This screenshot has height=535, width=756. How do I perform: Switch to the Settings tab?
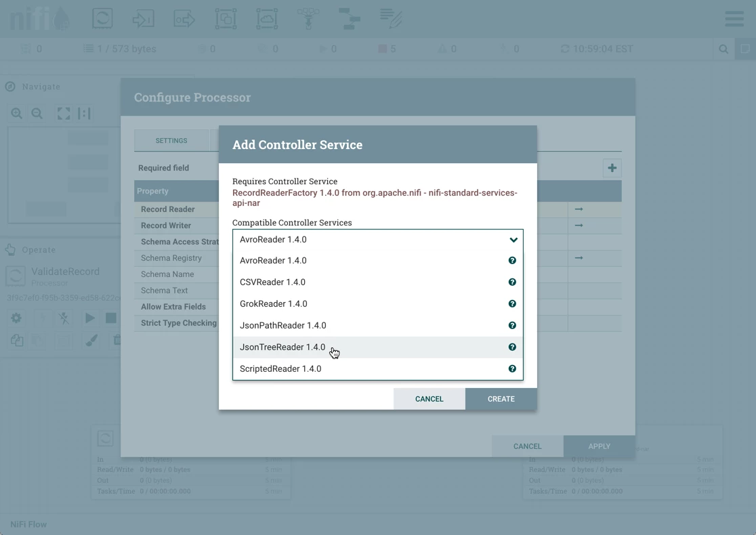[171, 141]
